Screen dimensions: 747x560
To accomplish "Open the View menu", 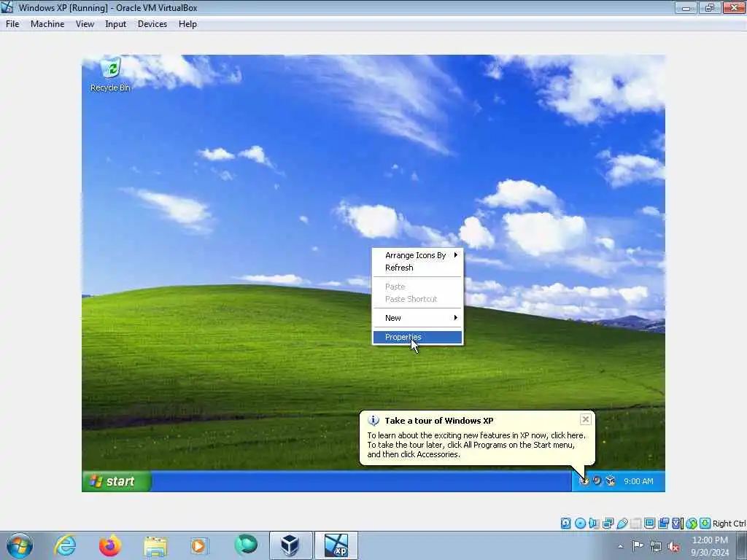I will pos(85,24).
